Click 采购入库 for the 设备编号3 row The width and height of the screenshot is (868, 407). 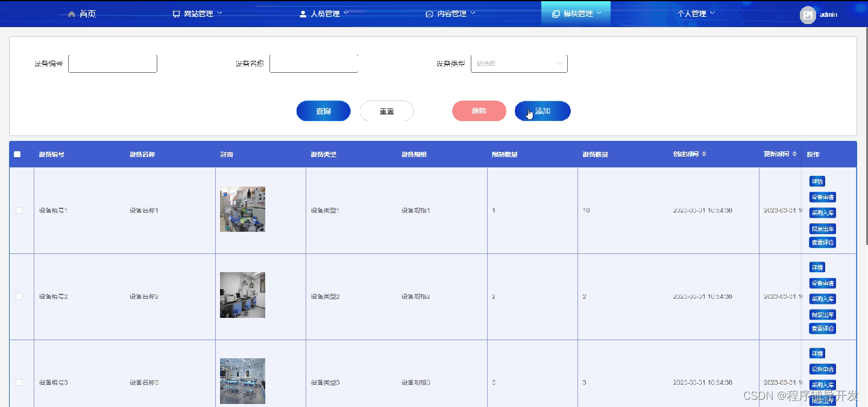click(823, 385)
